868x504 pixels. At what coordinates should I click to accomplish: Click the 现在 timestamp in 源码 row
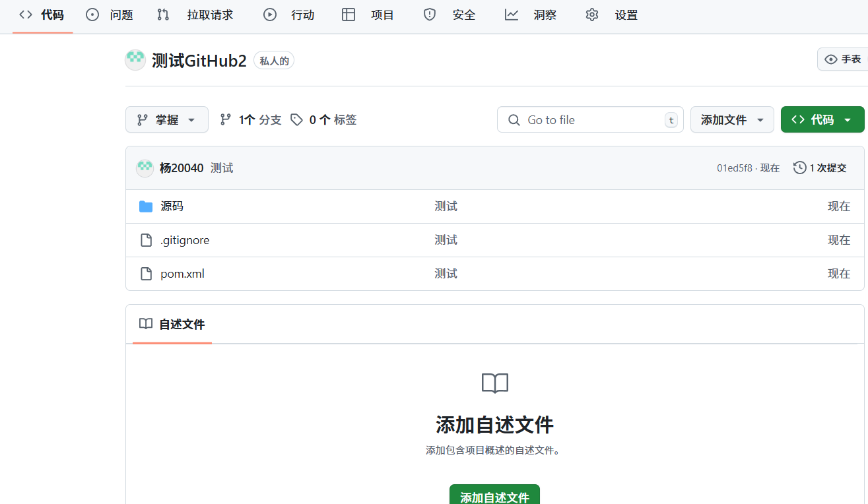[x=839, y=206]
